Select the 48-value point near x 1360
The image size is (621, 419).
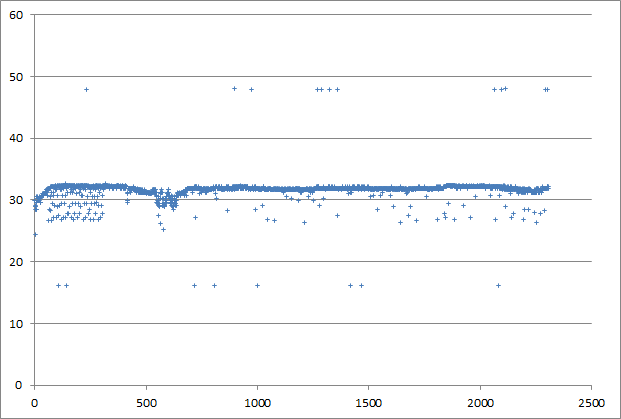coord(337,90)
